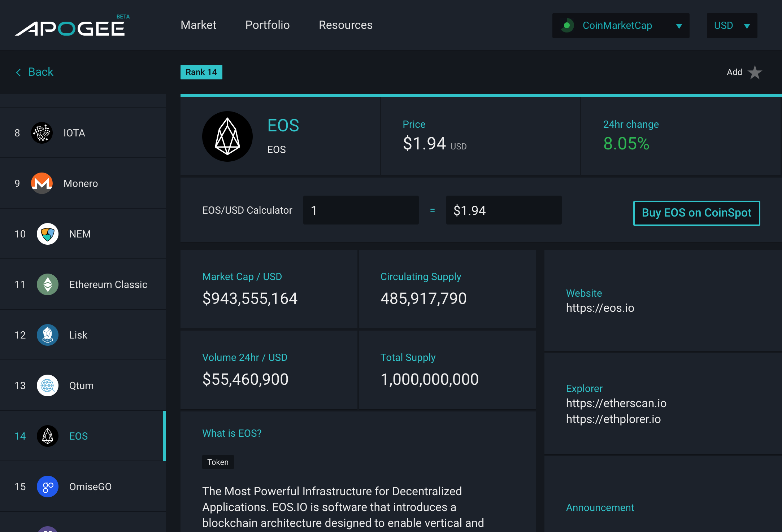The height and width of the screenshot is (532, 782).
Task: Open the Resources menu
Action: [346, 25]
